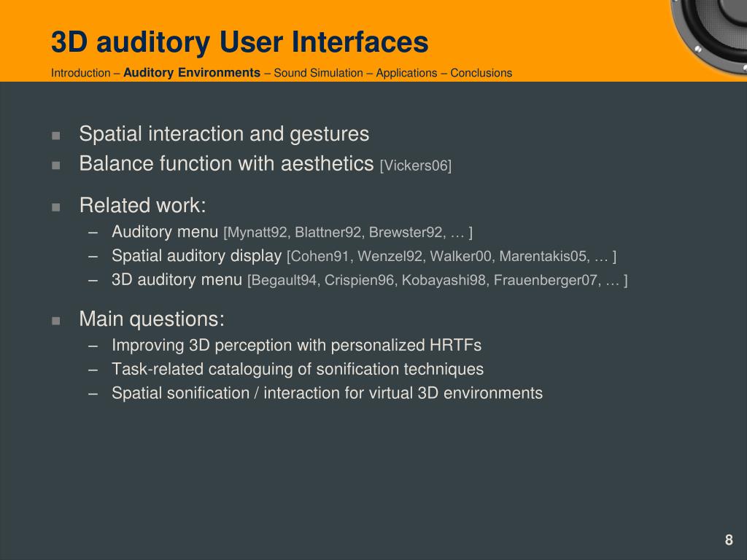Click "3D auditory menu" sub-bullet text
Screen dimensions: 747x560
tap(177, 279)
